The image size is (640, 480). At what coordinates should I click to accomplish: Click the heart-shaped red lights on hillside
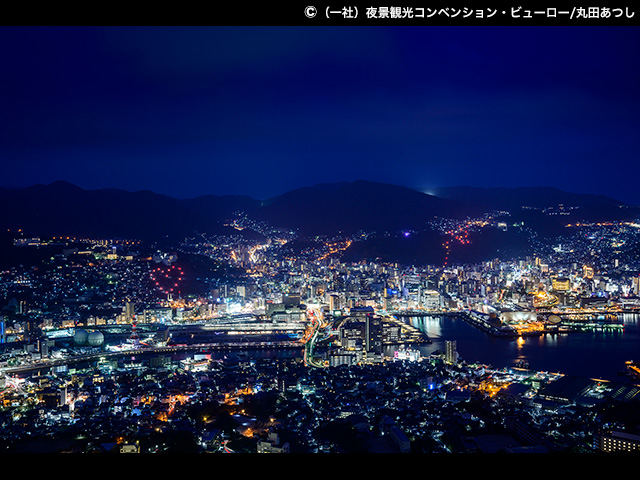pyautogui.click(x=166, y=279)
